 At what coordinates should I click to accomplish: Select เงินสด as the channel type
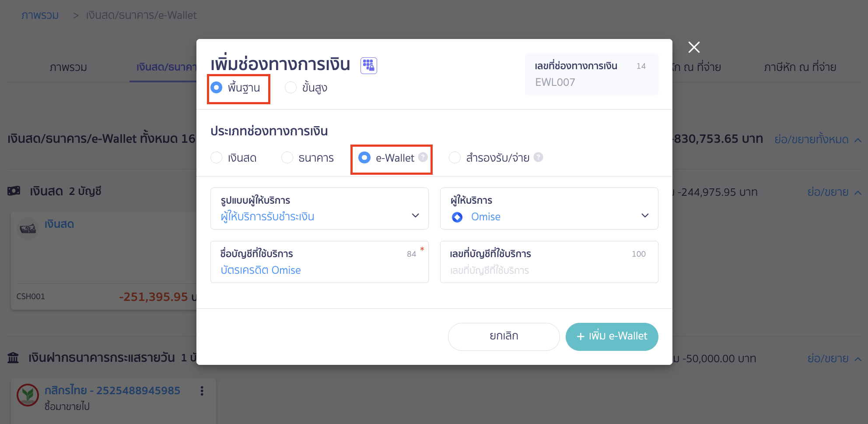click(217, 157)
